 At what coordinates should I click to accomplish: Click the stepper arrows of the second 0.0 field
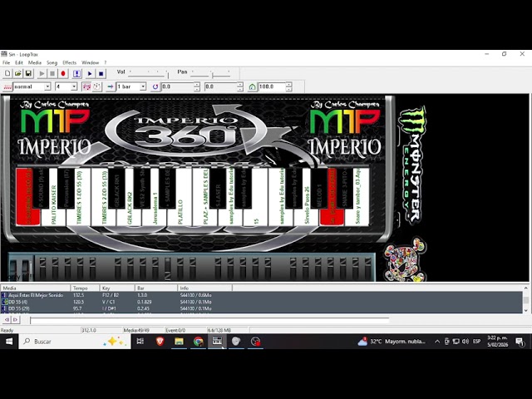coord(240,86)
